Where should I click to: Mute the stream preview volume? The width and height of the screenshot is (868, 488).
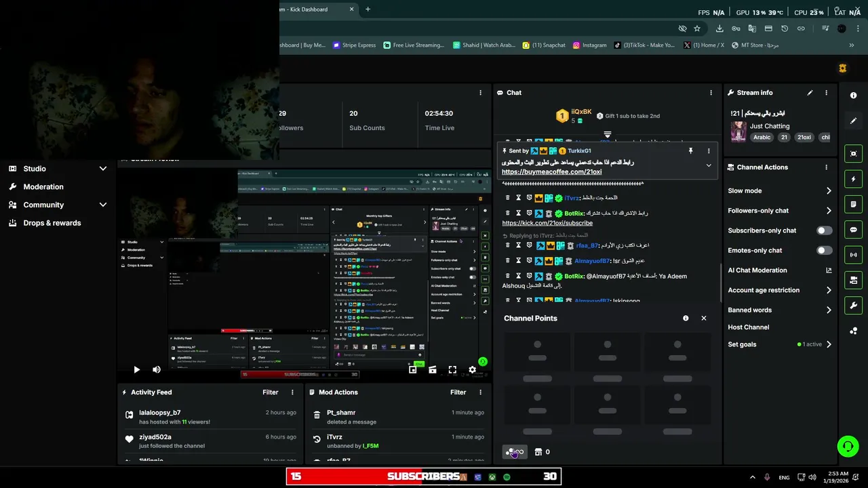click(x=157, y=370)
